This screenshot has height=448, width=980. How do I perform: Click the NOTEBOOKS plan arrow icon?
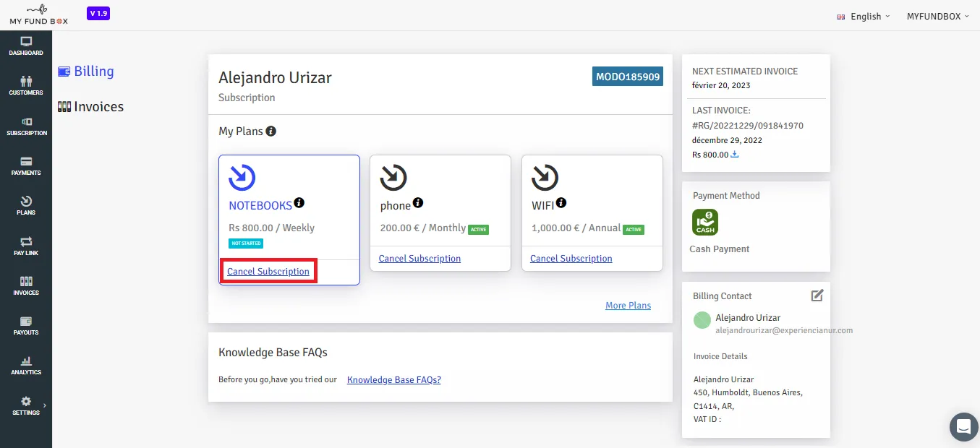click(242, 177)
